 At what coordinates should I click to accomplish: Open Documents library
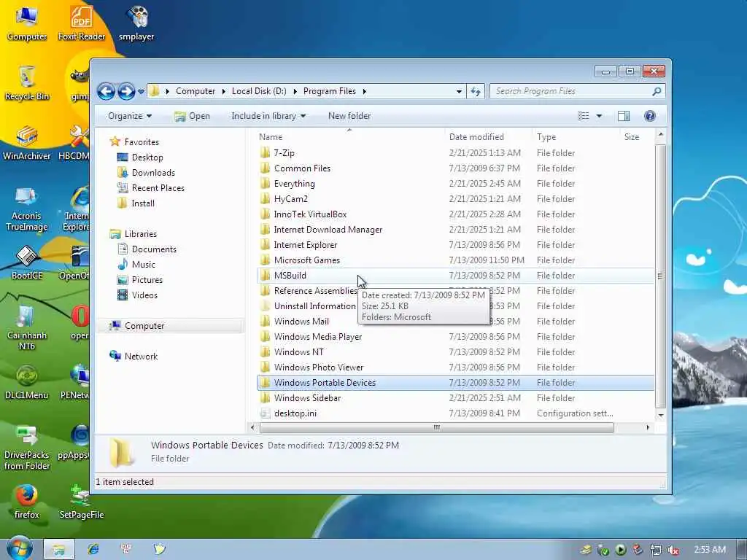point(153,249)
